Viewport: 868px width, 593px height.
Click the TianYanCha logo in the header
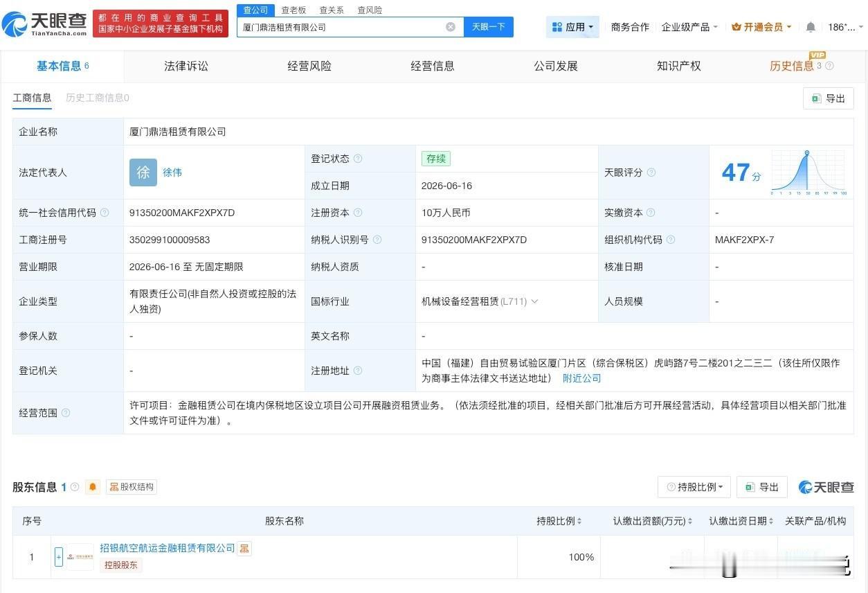coord(44,24)
